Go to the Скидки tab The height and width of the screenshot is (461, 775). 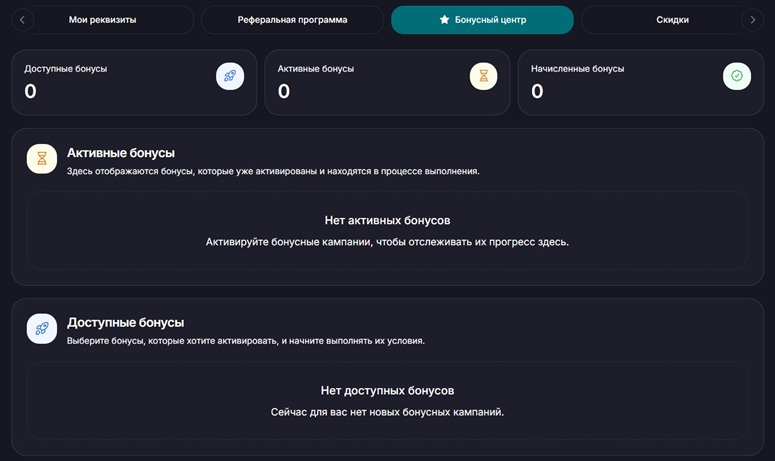[x=672, y=20]
